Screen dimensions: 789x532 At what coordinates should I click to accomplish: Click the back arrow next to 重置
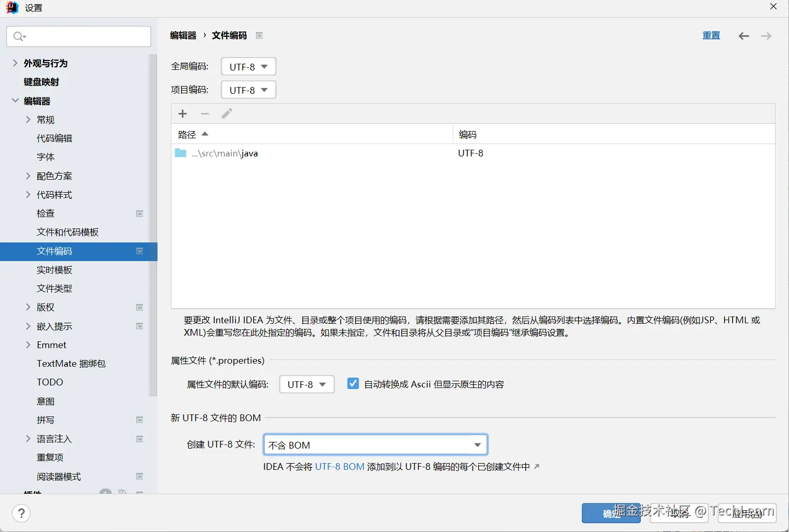pos(744,36)
